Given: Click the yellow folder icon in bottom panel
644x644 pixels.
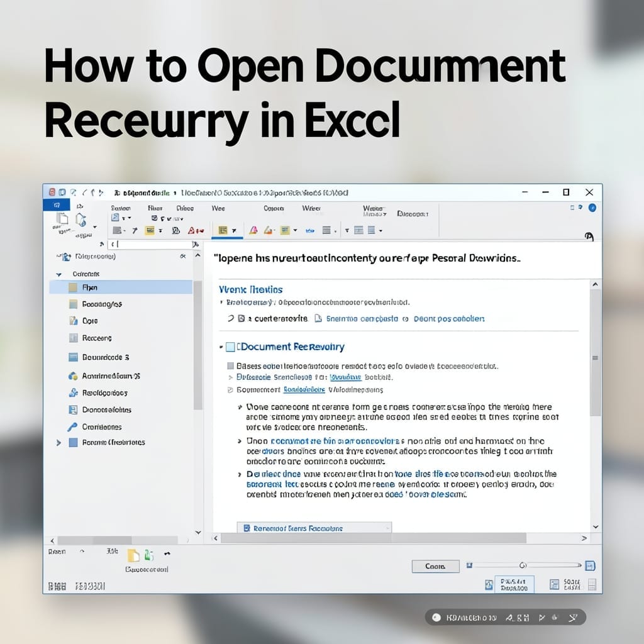Looking at the screenshot, I should click(x=134, y=556).
